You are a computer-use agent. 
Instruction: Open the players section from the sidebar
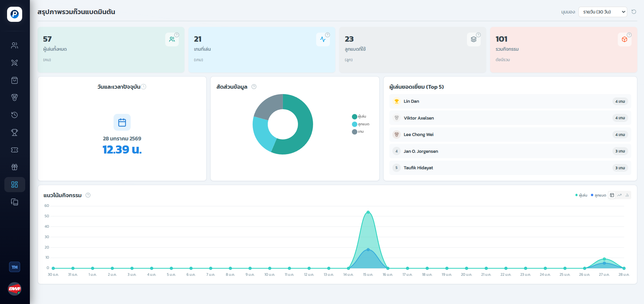[14, 45]
